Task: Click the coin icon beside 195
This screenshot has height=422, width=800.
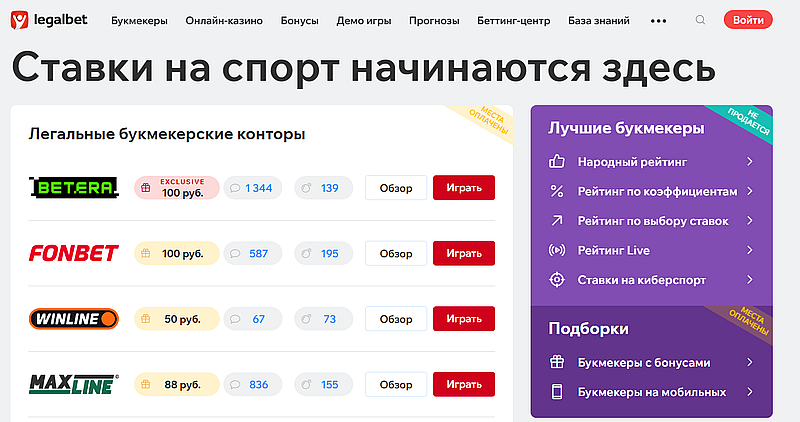Action: point(306,253)
